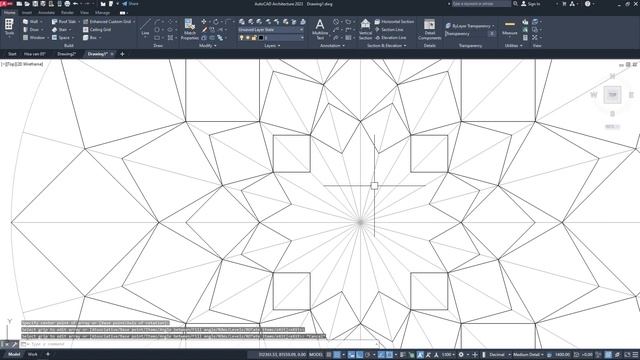Image resolution: width=640 pixels, height=360 pixels.
Task: Open the Medium Detail dropdown in status bar
Action: click(x=528, y=355)
